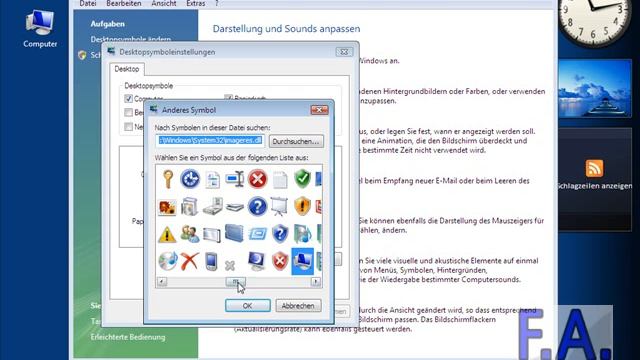
Task: Select the monitor with moon sleep icon
Action: tap(257, 261)
